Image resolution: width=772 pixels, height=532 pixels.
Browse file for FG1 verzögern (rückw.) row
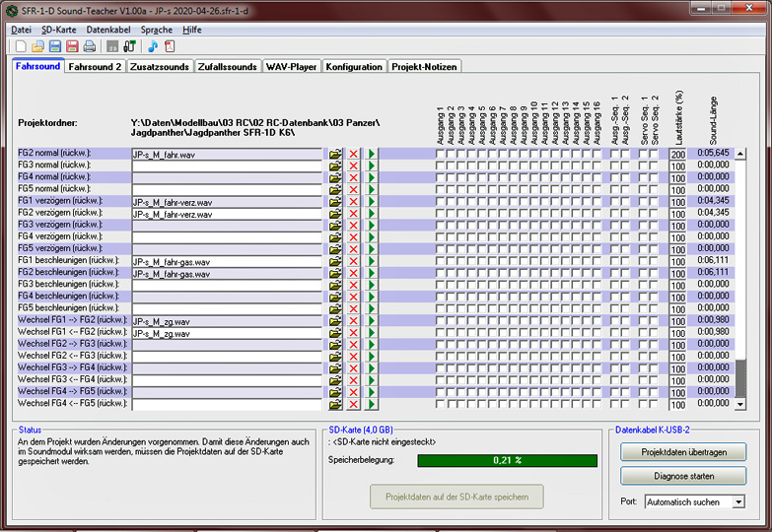pos(335,202)
